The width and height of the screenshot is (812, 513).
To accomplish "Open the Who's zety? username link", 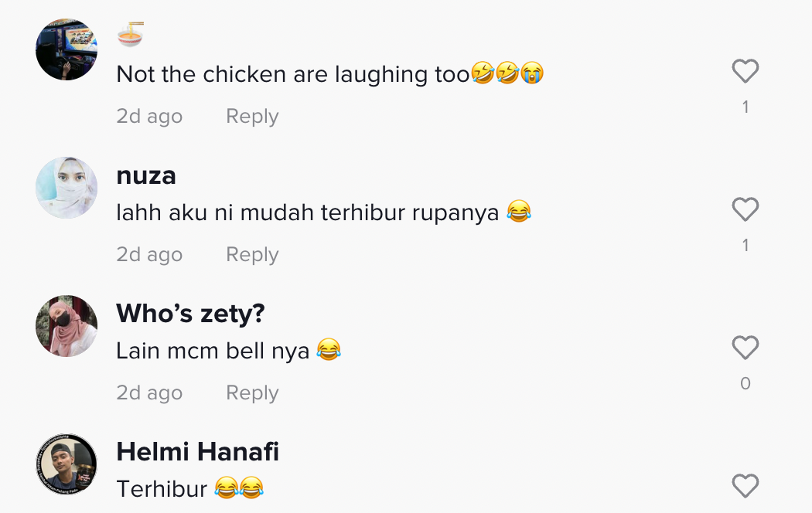I will pos(190,314).
